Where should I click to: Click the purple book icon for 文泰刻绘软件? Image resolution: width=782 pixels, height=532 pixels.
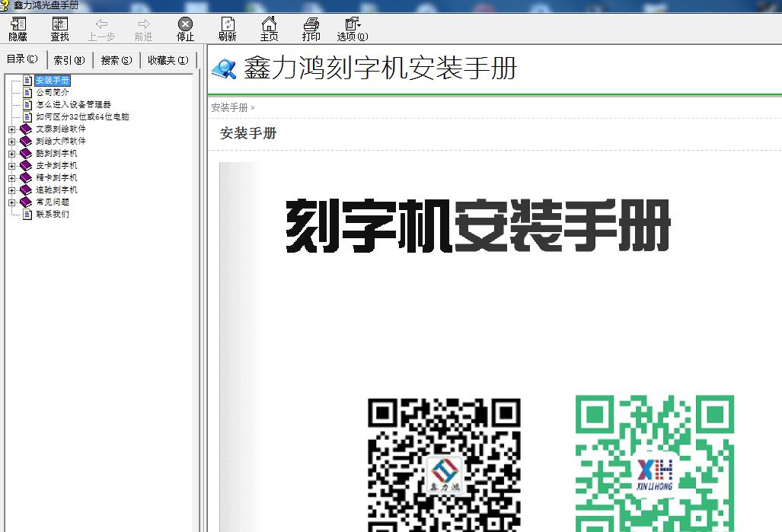[27, 129]
